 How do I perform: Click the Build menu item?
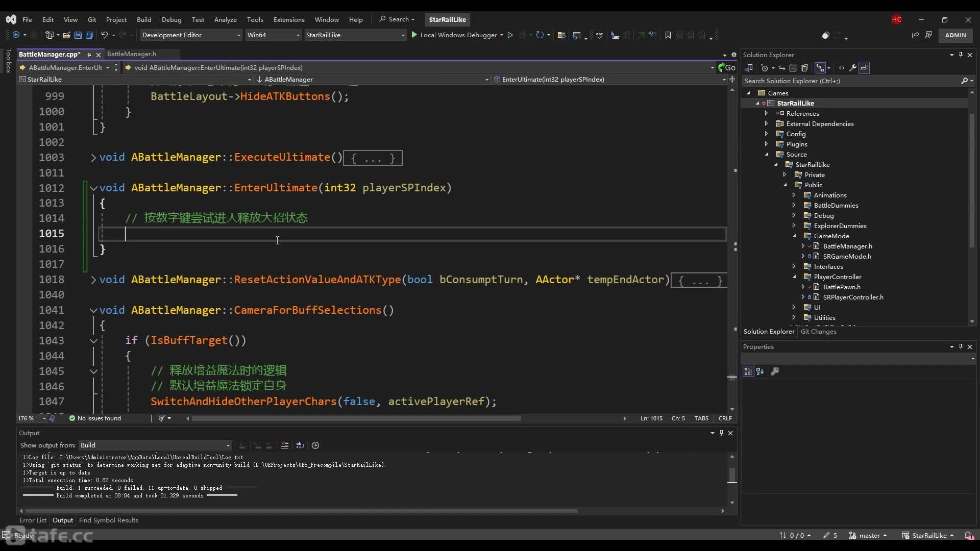(x=144, y=19)
